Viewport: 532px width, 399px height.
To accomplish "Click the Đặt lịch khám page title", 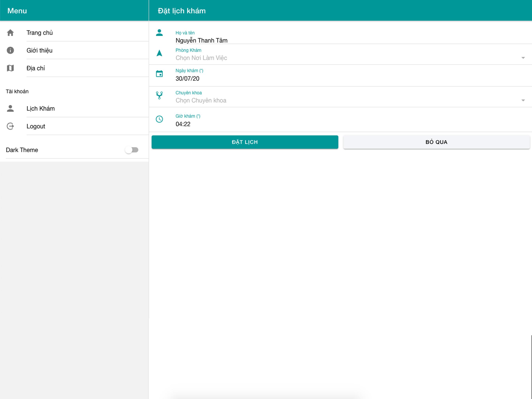I will coord(181,11).
